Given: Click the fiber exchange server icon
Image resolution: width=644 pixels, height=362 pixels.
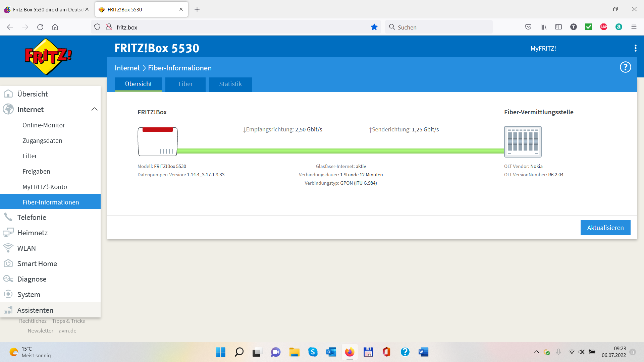Looking at the screenshot, I should [523, 142].
